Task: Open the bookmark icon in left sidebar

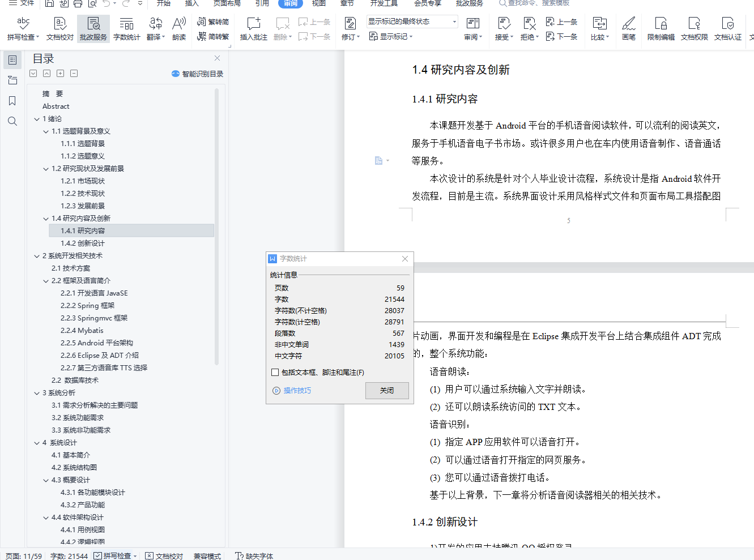Action: (12, 101)
